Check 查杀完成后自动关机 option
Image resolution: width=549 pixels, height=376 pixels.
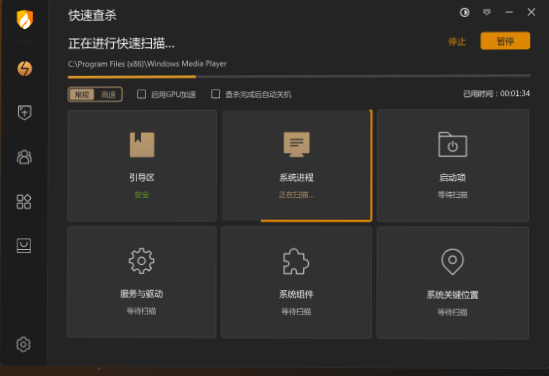pos(215,94)
